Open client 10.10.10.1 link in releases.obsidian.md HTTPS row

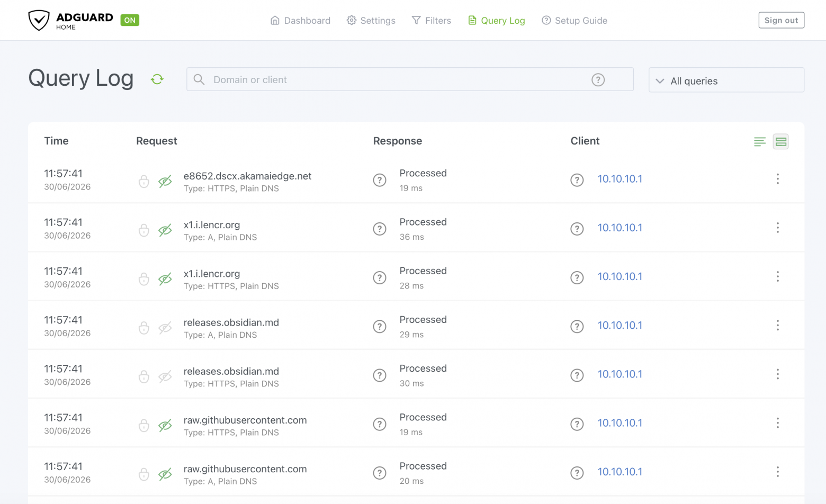[620, 374]
